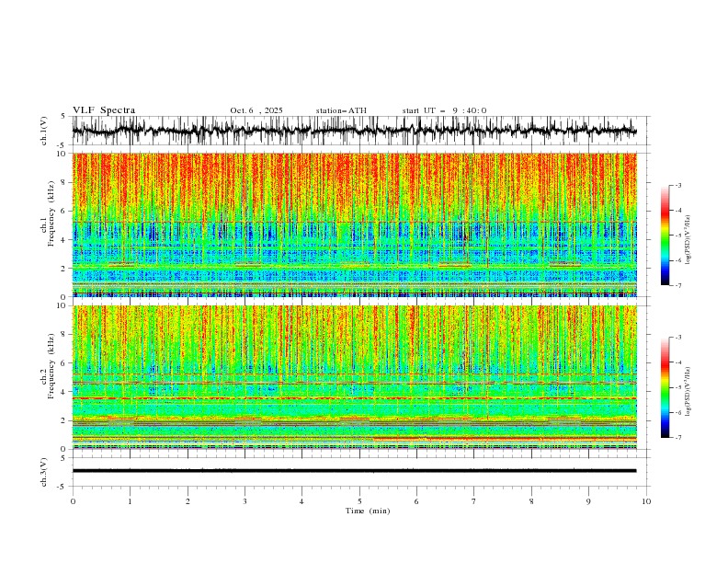Click the 'Time (min)' axis label
The image size is (728, 563).
point(368,511)
